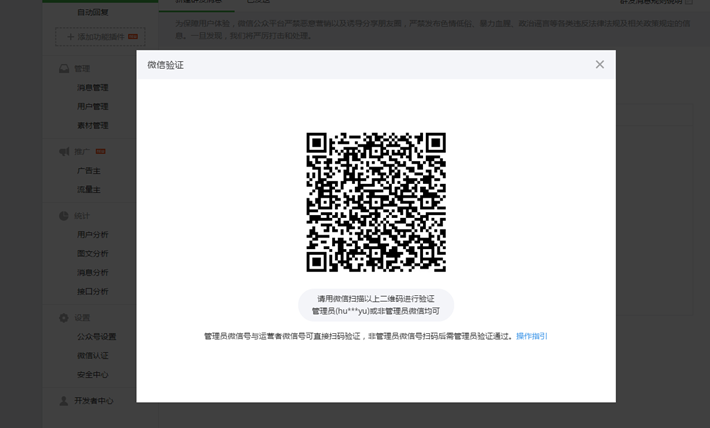The image size is (710, 428).
Task: Click the 微信验证 dialog title text
Action: coord(165,65)
